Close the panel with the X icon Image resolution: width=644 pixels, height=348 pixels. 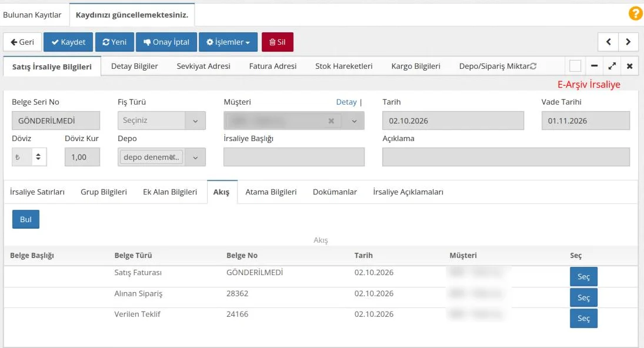(x=629, y=66)
